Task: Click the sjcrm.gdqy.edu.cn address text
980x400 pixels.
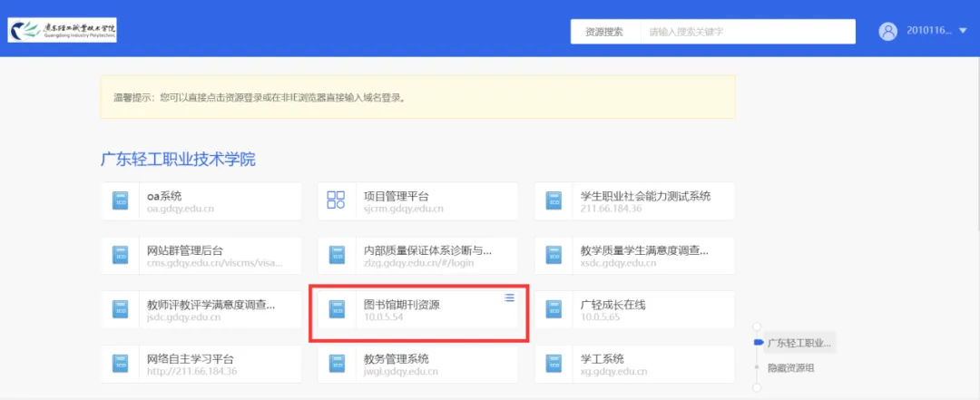Action: (404, 209)
